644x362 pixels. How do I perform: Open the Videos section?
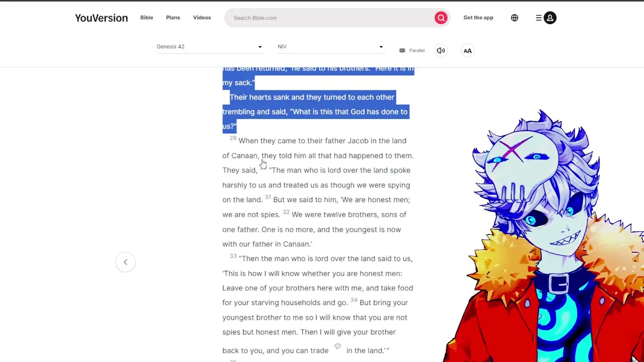coord(202,18)
